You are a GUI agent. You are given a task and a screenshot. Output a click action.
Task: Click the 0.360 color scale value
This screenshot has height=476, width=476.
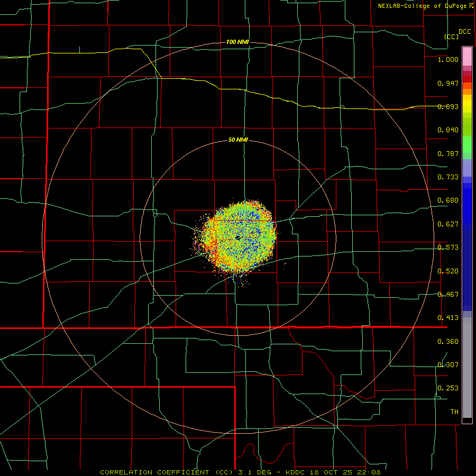coord(448,342)
